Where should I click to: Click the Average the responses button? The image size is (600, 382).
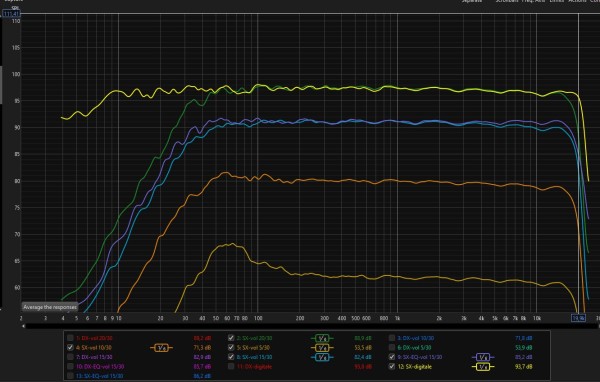click(50, 307)
